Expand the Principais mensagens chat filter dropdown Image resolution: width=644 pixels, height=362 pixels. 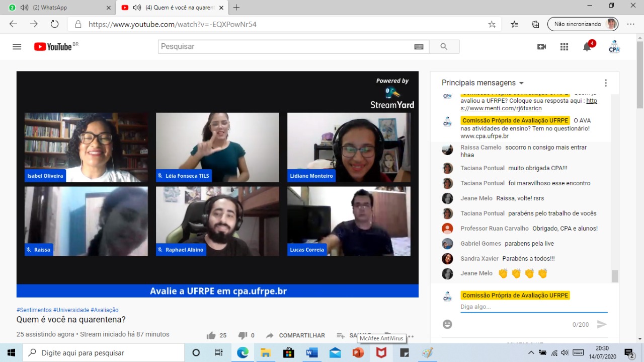(521, 83)
